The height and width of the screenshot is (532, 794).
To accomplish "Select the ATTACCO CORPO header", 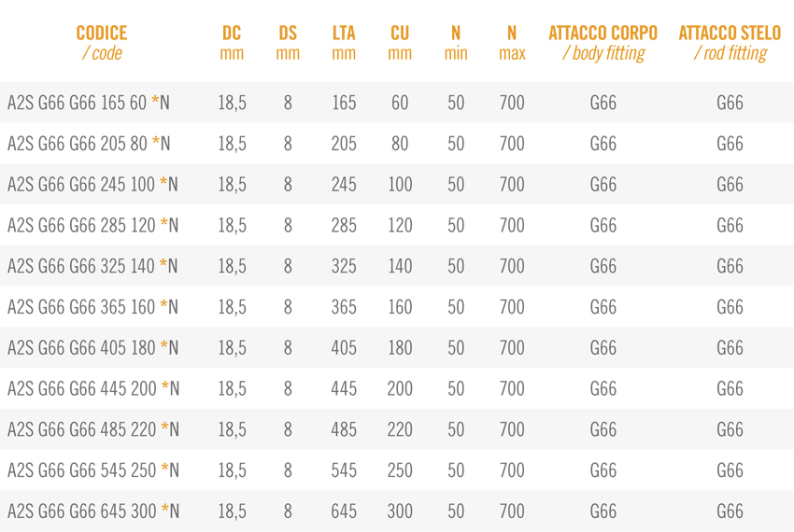I will pyautogui.click(x=603, y=43).
